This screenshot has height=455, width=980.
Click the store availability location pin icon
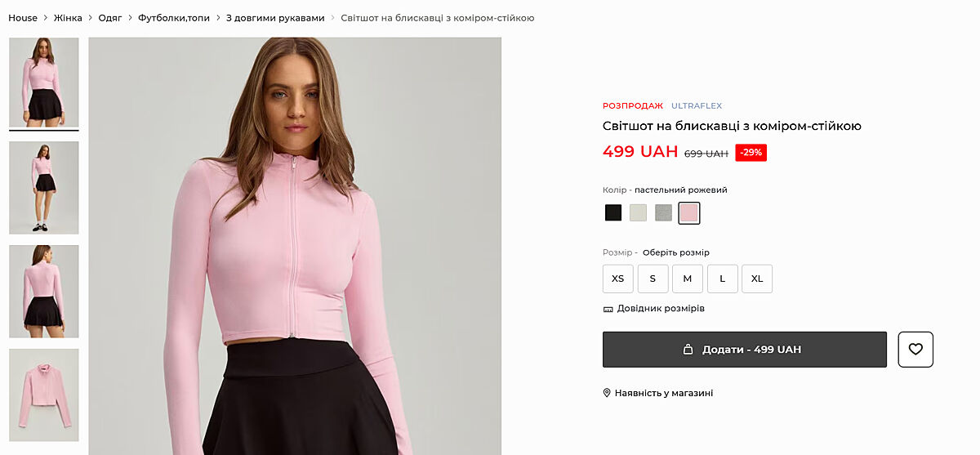(x=607, y=393)
